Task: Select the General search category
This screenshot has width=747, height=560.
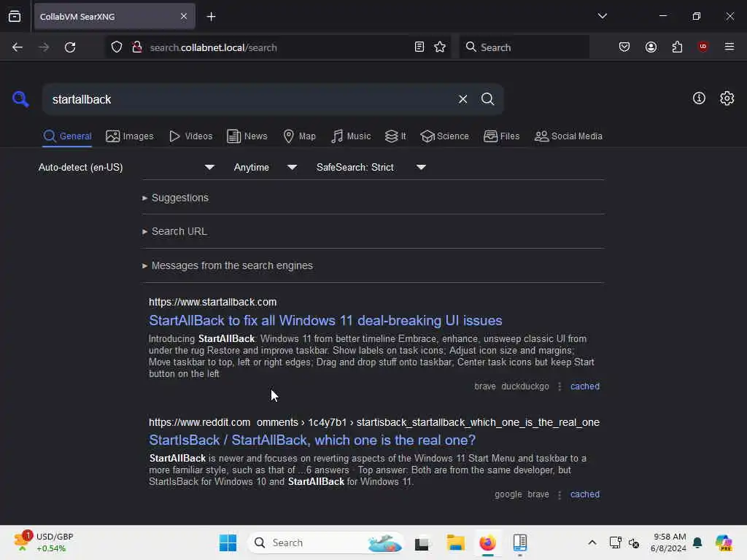Action: pos(67,136)
